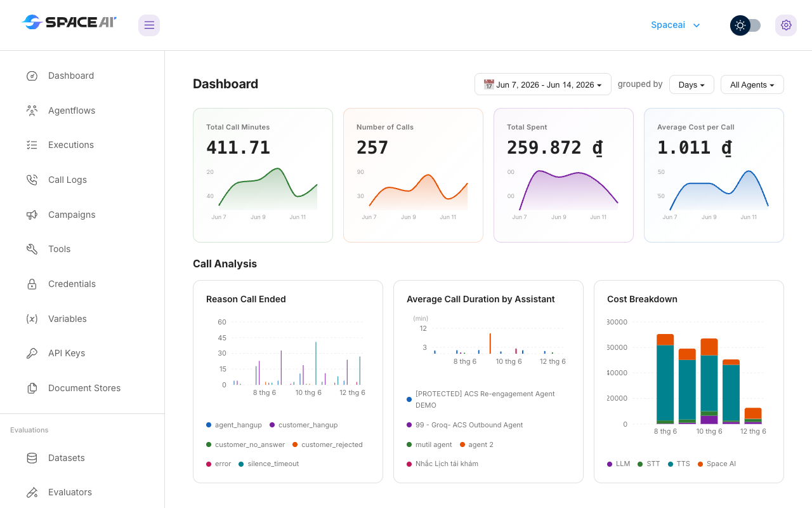Toggle Nhắc Lịch tái khám legend series
This screenshot has width=812, height=508.
(x=443, y=464)
